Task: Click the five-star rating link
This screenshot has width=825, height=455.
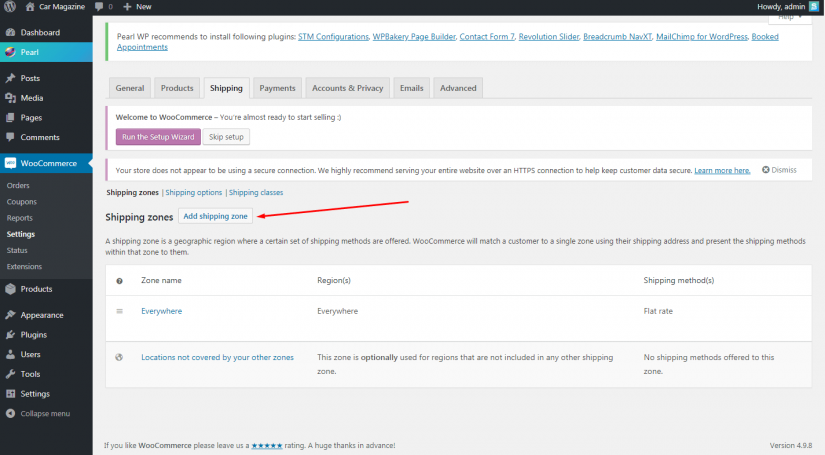Action: (x=267, y=446)
